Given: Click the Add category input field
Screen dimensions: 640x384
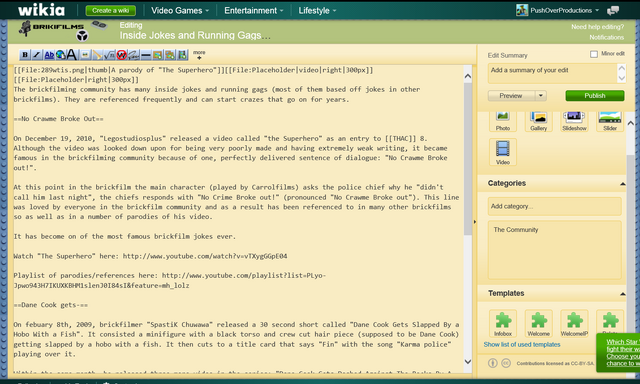Looking at the screenshot, I should (x=554, y=206).
